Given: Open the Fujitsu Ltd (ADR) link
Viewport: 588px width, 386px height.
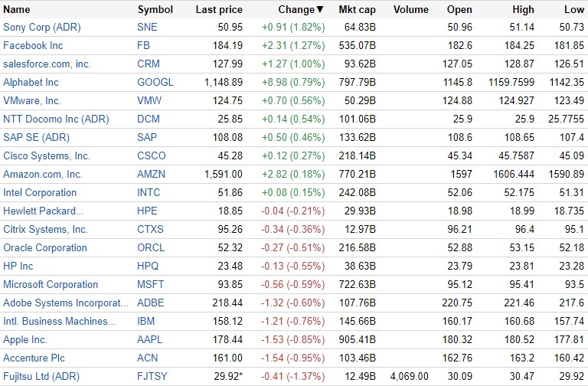Looking at the screenshot, I should pos(43,376).
